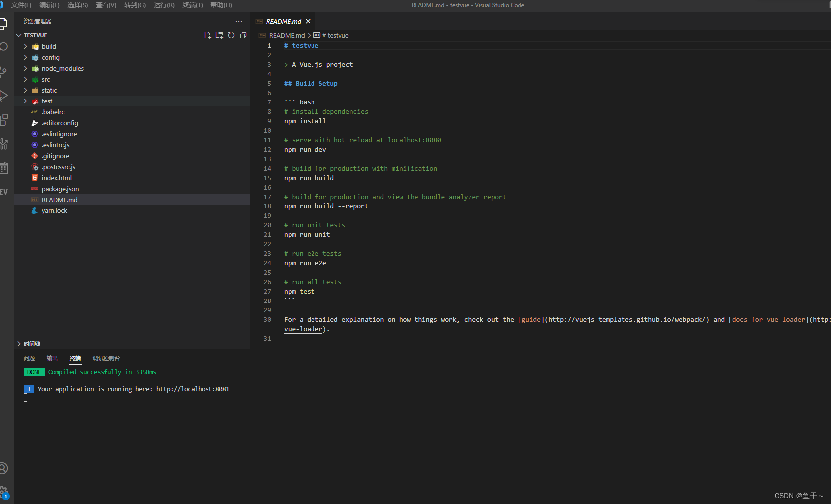Close the README.md editor tab

pyautogui.click(x=308, y=21)
